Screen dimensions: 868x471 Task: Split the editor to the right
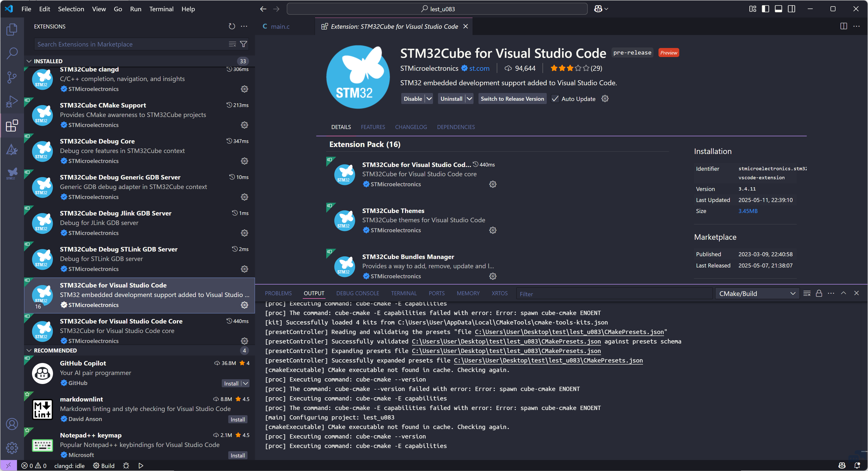tap(844, 26)
